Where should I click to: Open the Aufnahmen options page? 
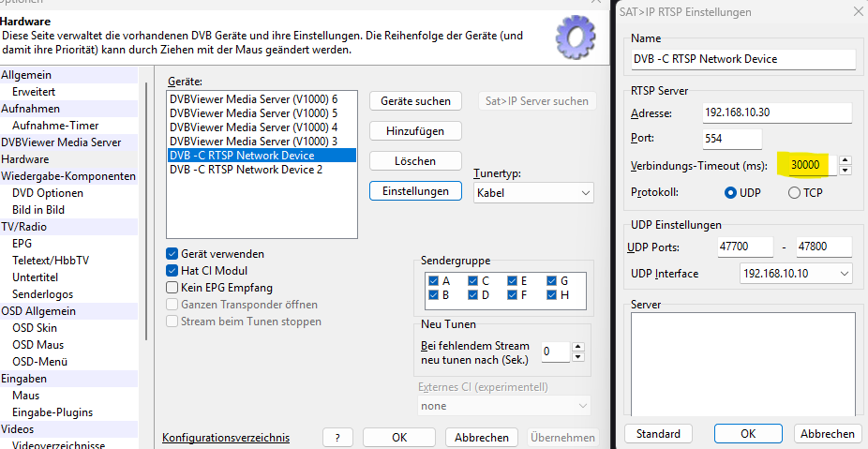(x=68, y=109)
